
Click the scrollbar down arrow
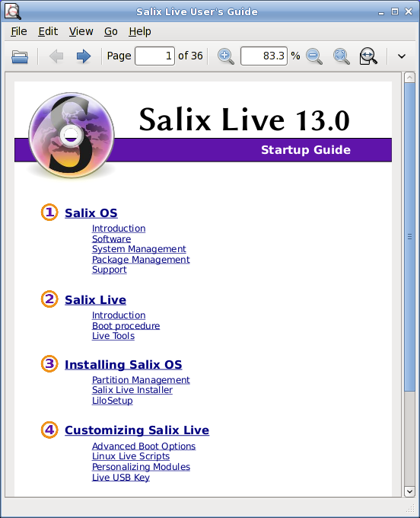pos(409,491)
